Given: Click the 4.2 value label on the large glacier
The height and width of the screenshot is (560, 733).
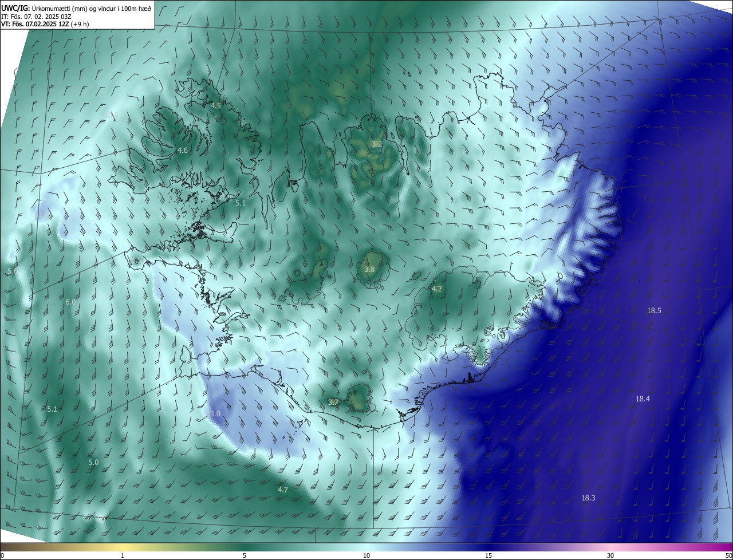Looking at the screenshot, I should [437, 289].
